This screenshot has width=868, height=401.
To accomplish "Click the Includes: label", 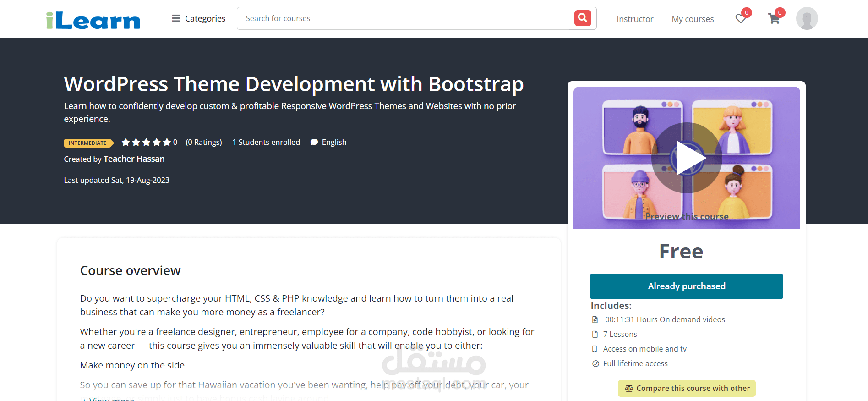I will coord(611,306).
